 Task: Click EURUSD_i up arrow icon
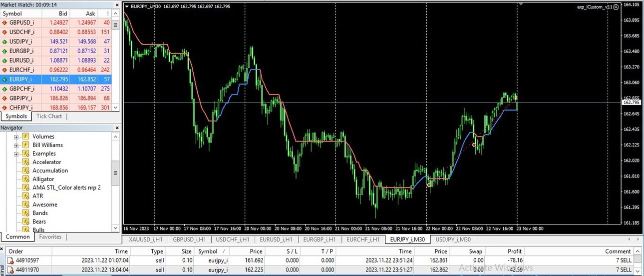click(4, 60)
